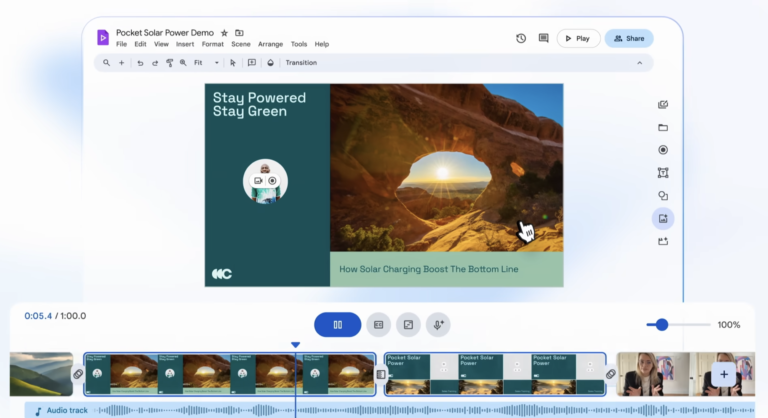The image size is (768, 418).
Task: Select the rock arch sunset image on canvas
Action: pyautogui.click(x=447, y=168)
